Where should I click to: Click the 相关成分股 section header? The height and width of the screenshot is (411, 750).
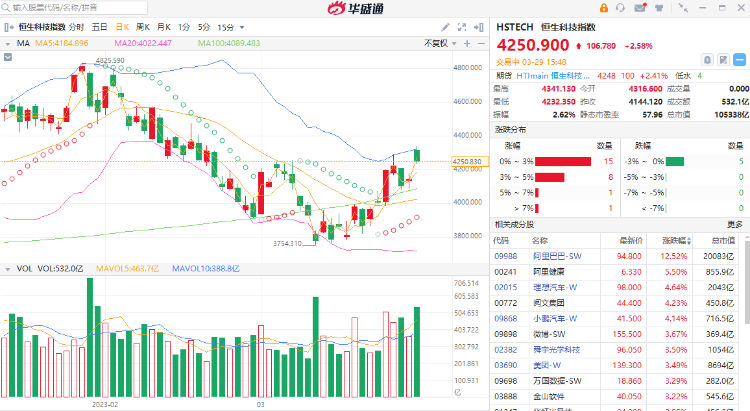(x=514, y=224)
